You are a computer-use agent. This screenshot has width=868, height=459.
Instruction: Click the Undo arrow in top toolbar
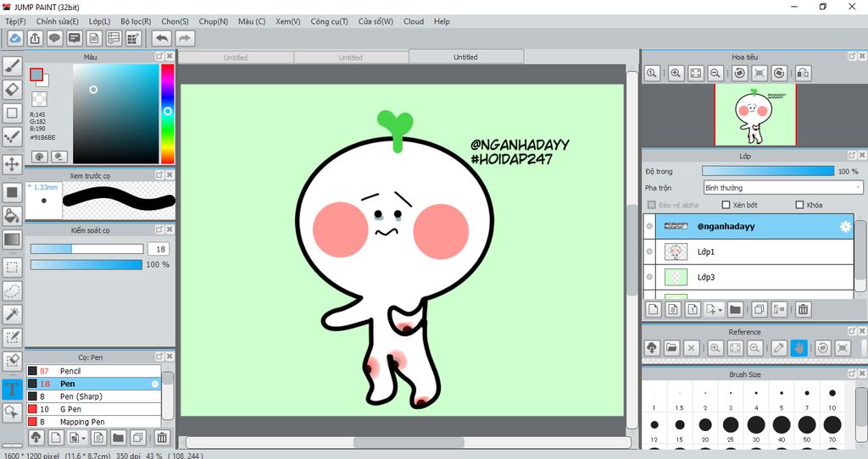[x=161, y=38]
